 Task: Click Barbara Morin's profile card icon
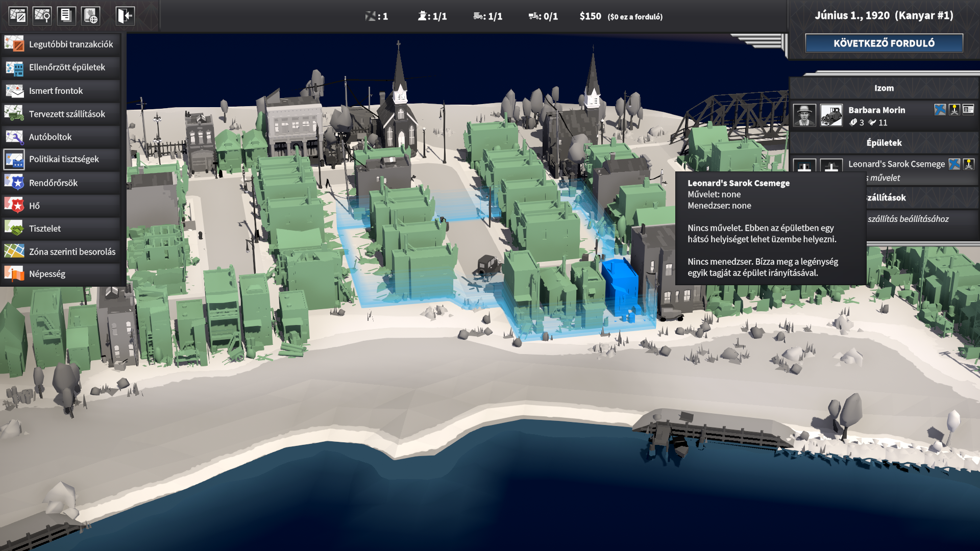968,109
